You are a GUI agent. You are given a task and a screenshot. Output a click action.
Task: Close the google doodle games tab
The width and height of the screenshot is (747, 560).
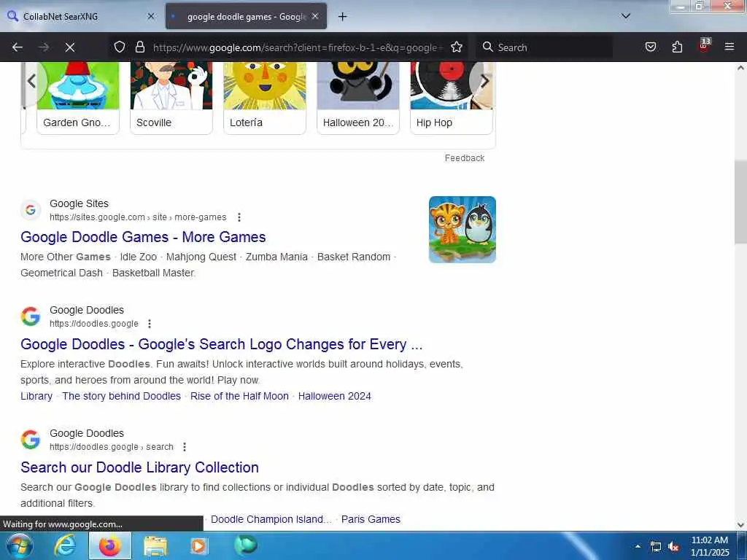[315, 16]
